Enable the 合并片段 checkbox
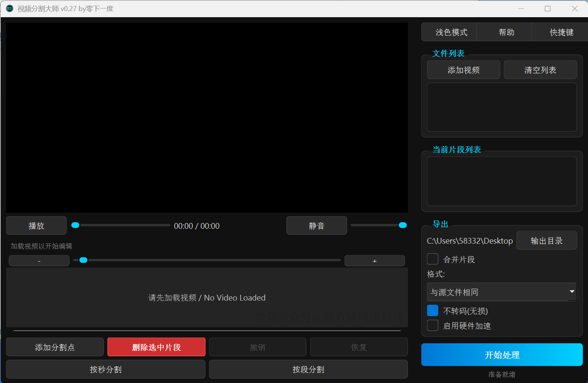Screen dimensions: 588x383 tap(432, 259)
